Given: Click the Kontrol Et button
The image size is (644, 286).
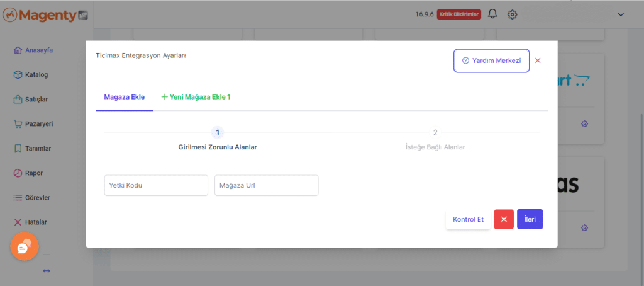Looking at the screenshot, I should click(468, 219).
